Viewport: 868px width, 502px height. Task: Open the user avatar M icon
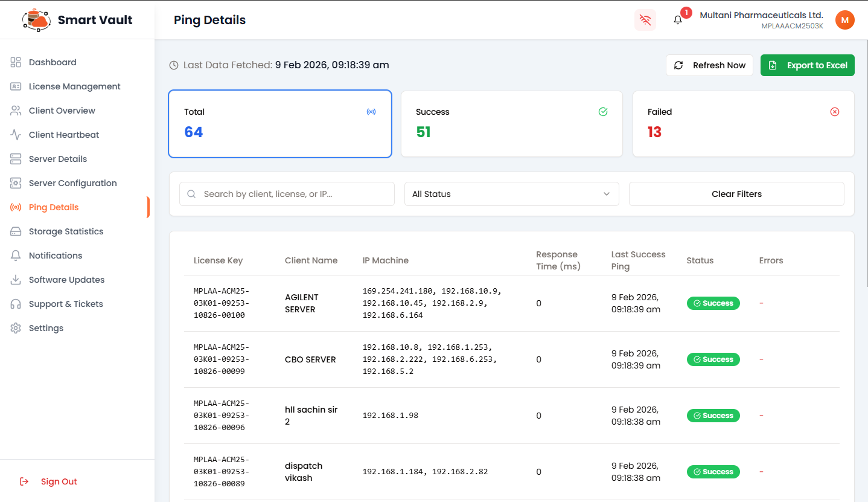coord(844,20)
